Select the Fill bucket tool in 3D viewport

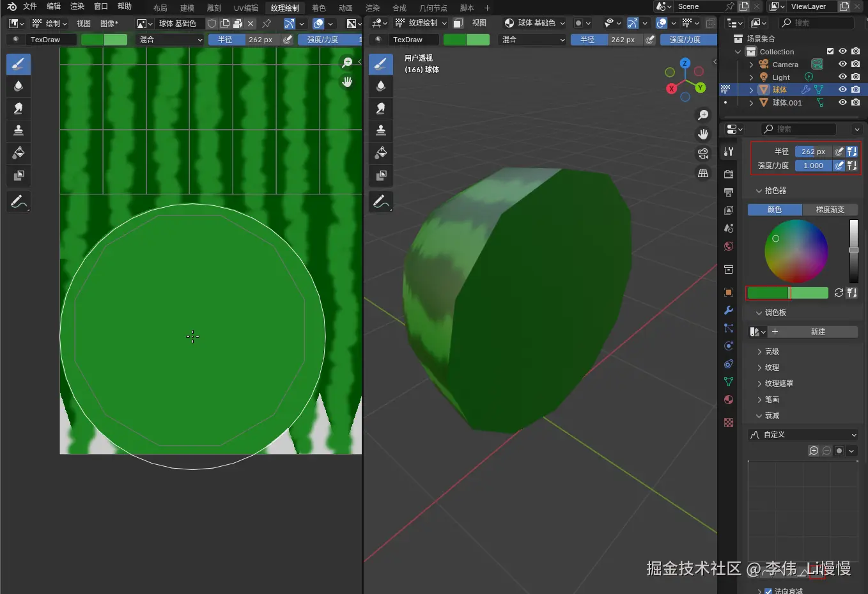(x=381, y=153)
